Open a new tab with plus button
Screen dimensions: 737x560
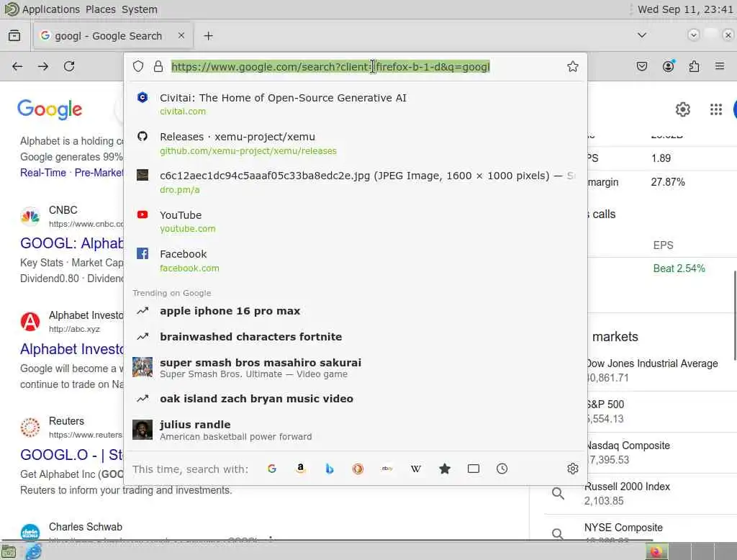point(208,36)
